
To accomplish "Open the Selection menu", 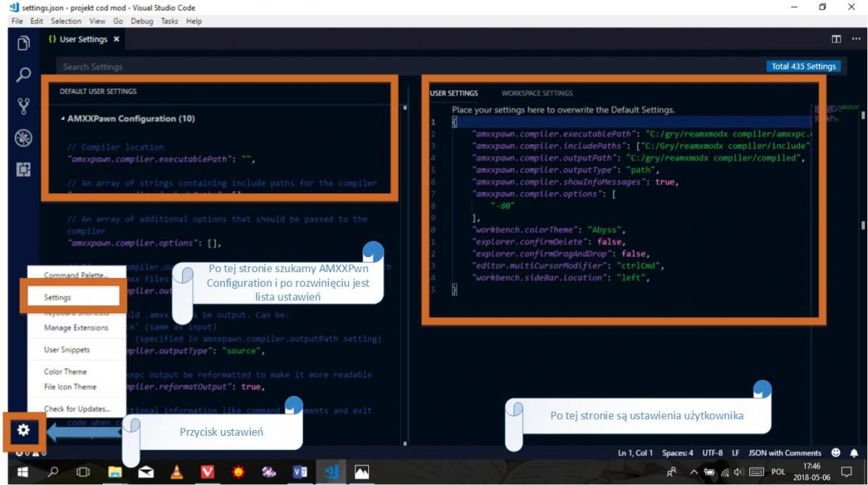I will [x=67, y=21].
